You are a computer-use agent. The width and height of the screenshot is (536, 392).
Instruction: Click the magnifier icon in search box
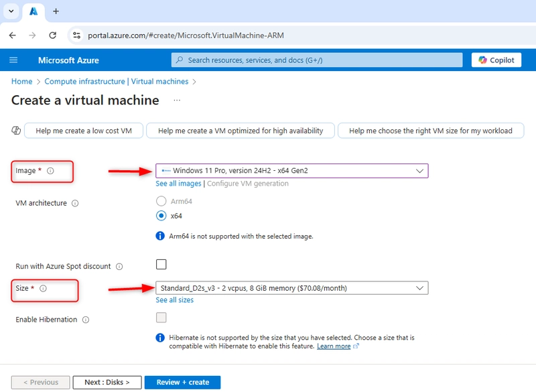tap(179, 60)
